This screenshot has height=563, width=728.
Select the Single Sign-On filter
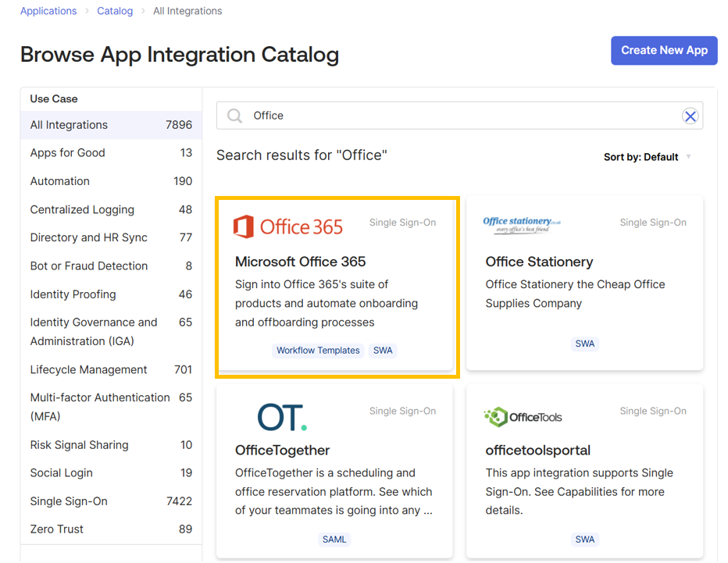(111, 501)
